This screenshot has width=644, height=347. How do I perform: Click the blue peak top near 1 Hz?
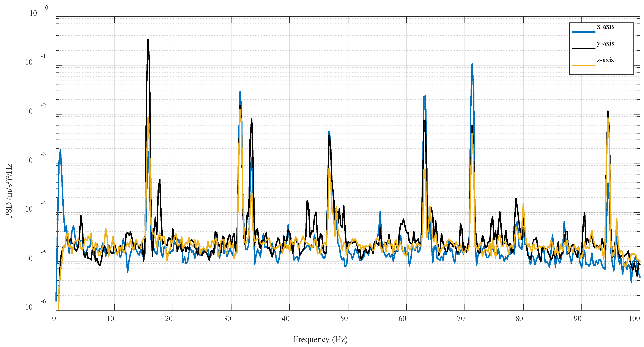click(60, 150)
